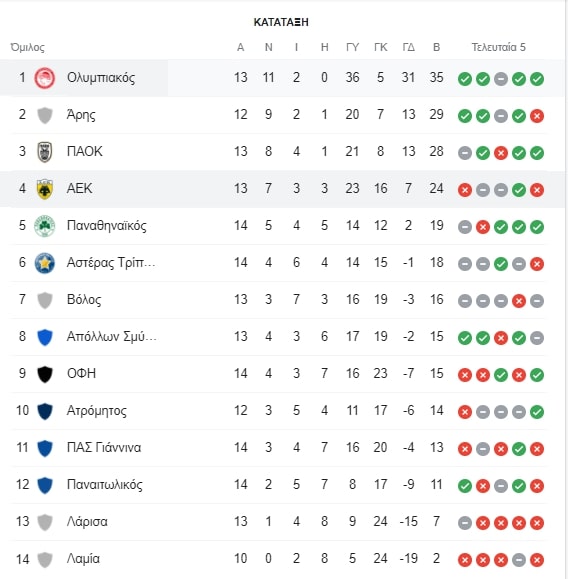568x579 pixels.
Task: Click Απόλλων Σμύρνης team name
Action: click(112, 336)
